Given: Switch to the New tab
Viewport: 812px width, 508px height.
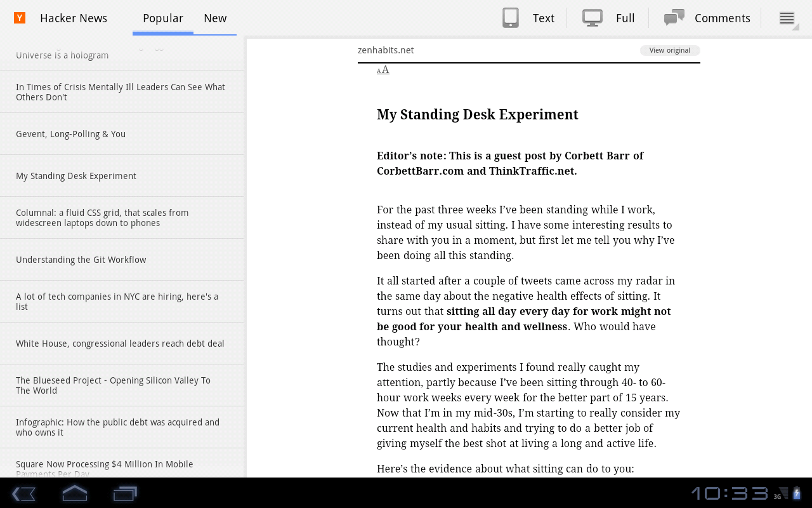Looking at the screenshot, I should [215, 18].
